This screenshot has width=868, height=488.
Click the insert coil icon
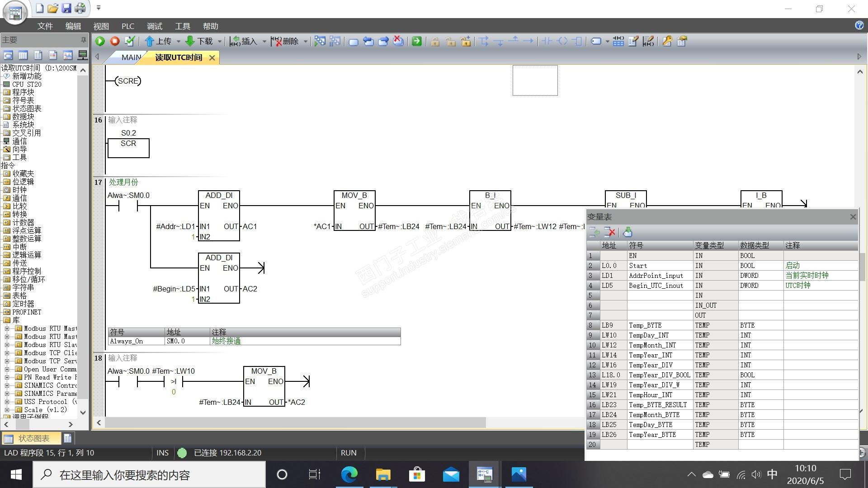[x=562, y=41]
